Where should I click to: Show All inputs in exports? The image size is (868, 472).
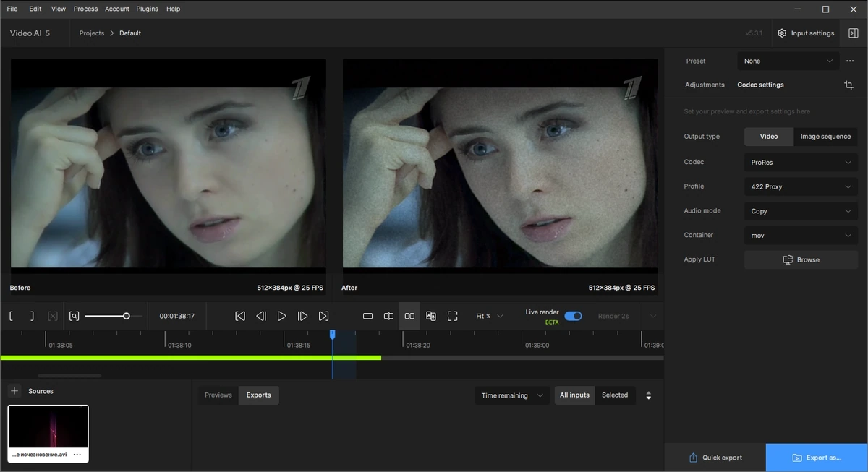click(574, 395)
